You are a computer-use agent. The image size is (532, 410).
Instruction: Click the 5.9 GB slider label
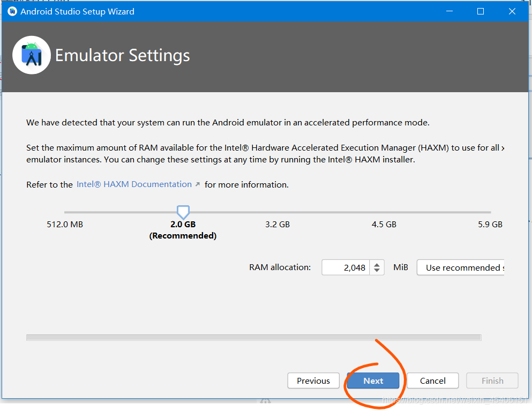click(x=490, y=225)
